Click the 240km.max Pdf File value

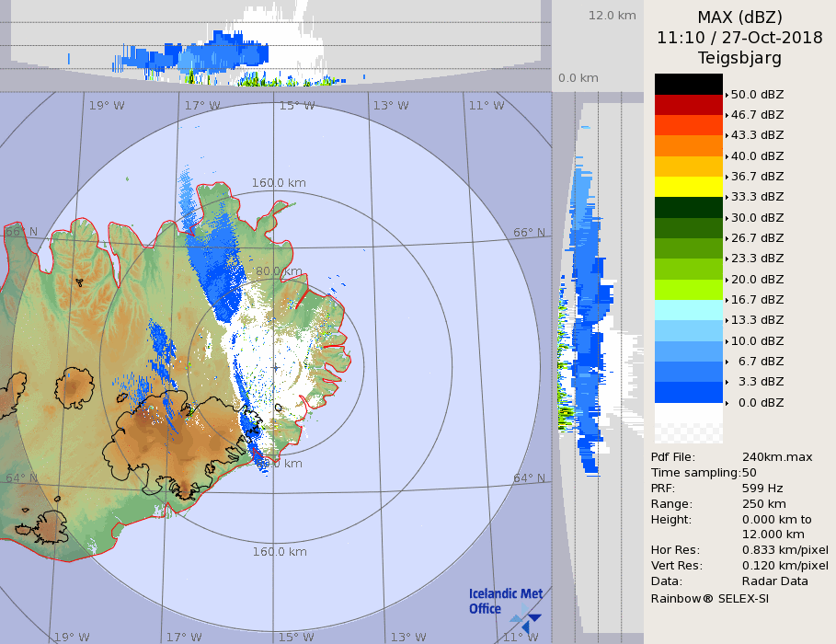pyautogui.click(x=776, y=457)
